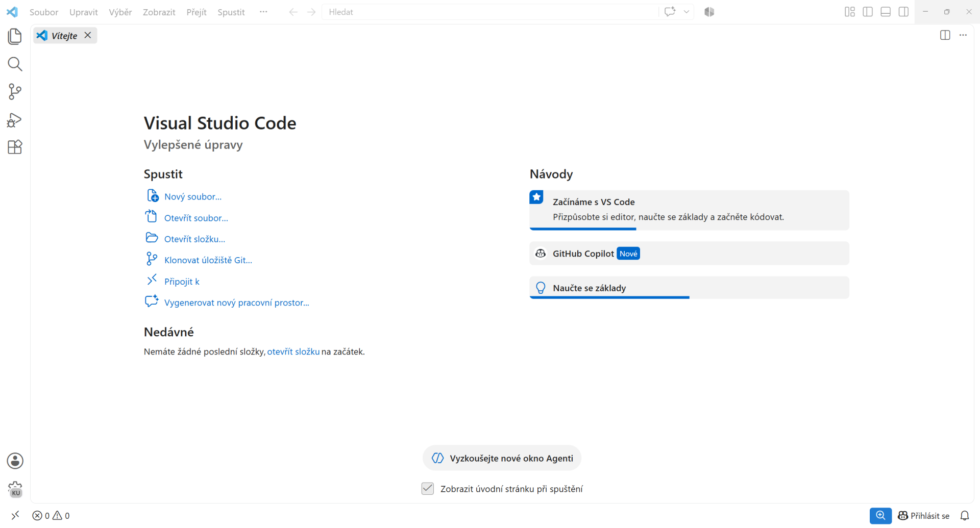Open the Soubor menu

pos(44,12)
